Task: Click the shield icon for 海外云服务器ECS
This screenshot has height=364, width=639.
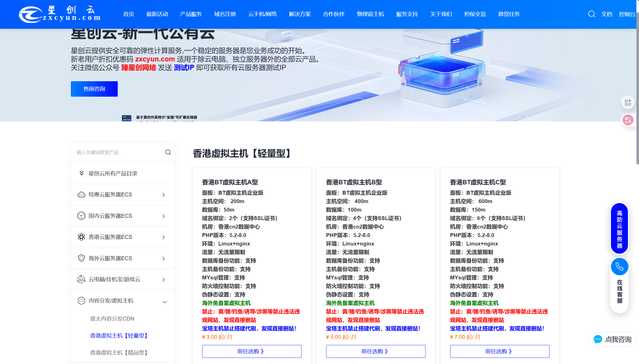Action: coord(81,258)
